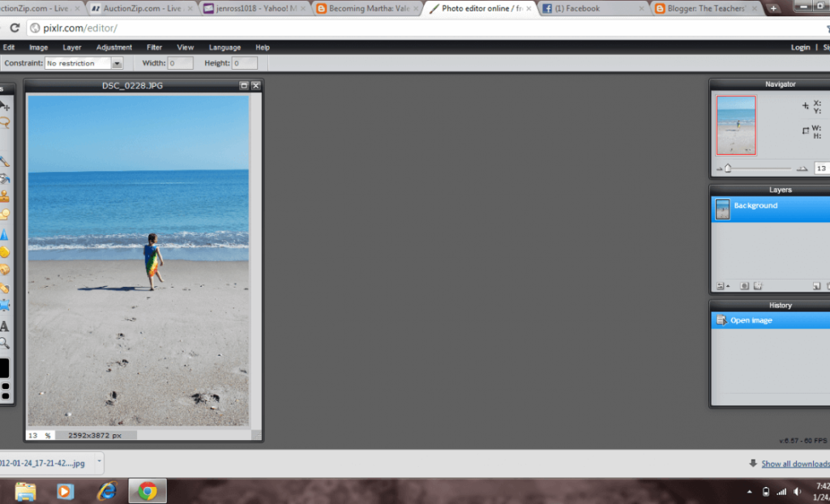Add a layer mask in Layers panel
Viewport: 830px width, 504px height.
(x=745, y=286)
